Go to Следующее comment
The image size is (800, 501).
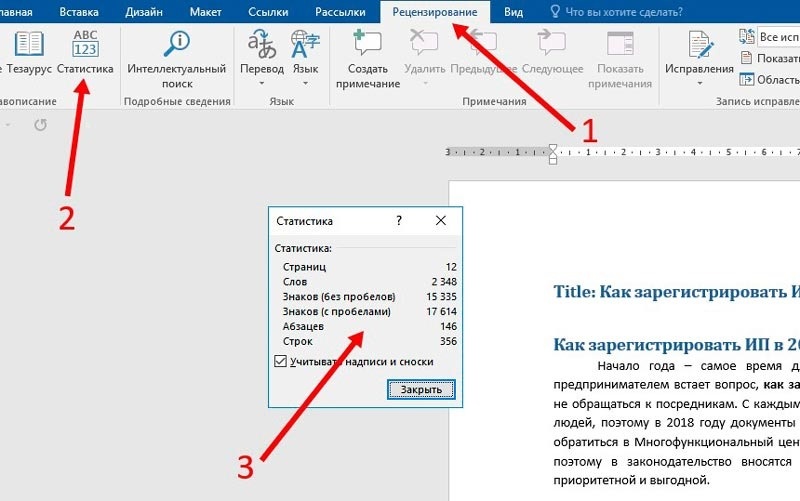pos(552,52)
